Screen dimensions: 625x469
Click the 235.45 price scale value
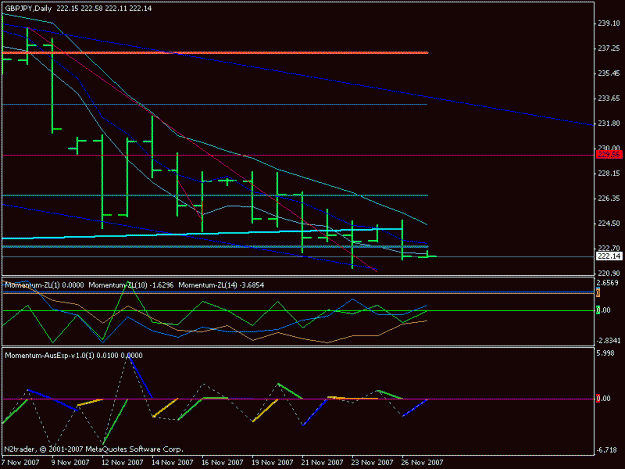(609, 73)
